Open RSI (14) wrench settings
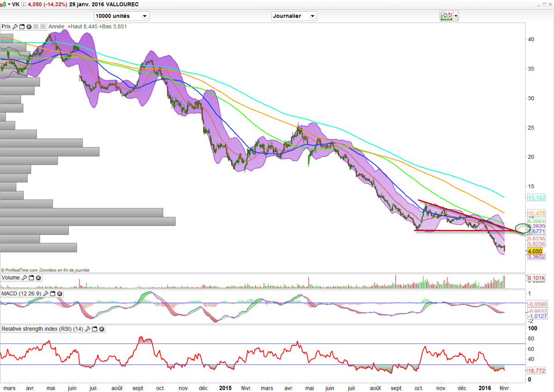 (88, 329)
